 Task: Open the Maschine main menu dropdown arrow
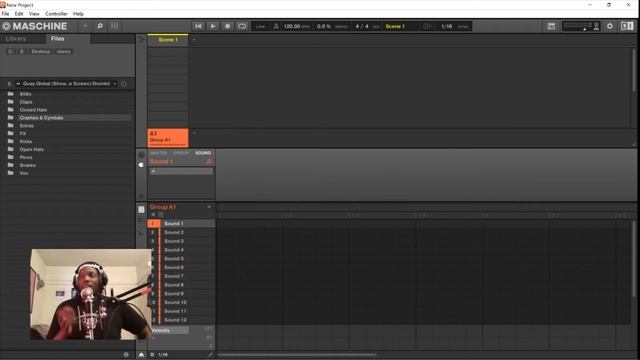pos(85,26)
